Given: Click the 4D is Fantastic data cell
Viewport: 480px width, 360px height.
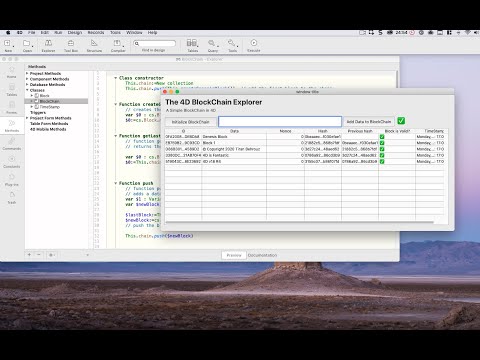Looking at the screenshot, I should (x=234, y=155).
